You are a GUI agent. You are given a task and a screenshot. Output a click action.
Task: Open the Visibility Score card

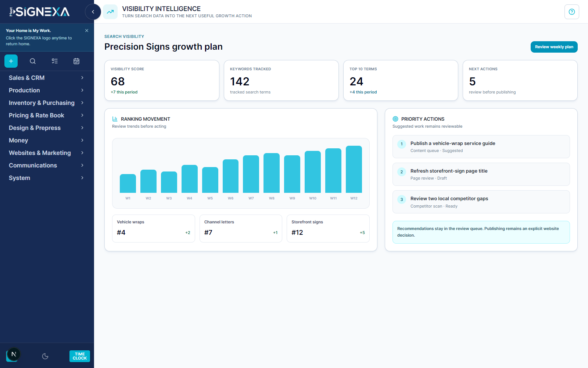(162, 80)
